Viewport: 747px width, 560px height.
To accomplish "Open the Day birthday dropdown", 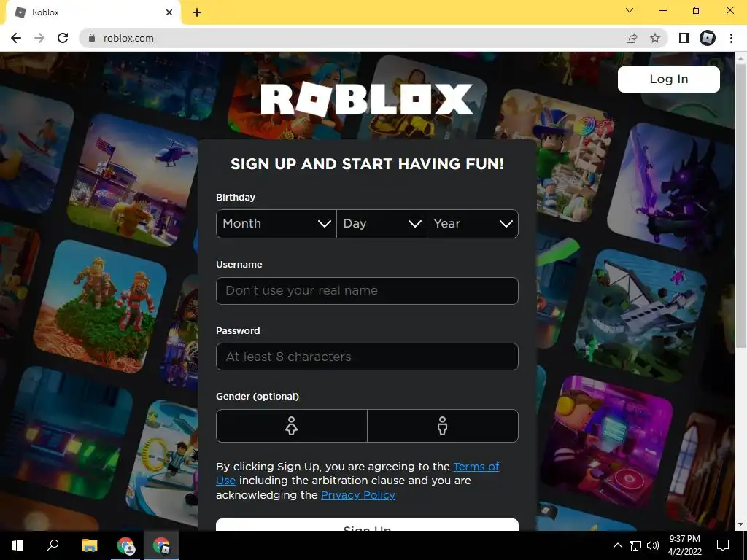I will tap(382, 224).
